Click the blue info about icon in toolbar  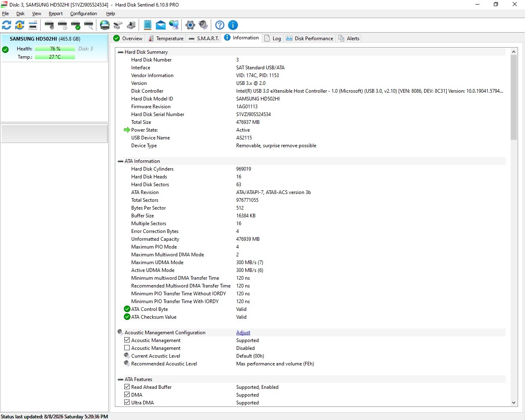coord(233,25)
